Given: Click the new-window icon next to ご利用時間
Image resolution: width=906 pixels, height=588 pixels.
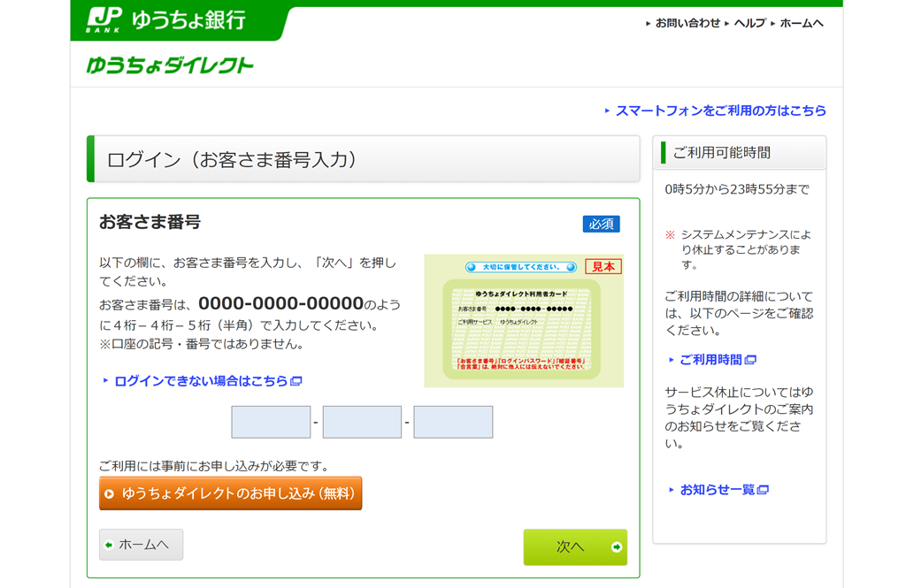Looking at the screenshot, I should (750, 360).
